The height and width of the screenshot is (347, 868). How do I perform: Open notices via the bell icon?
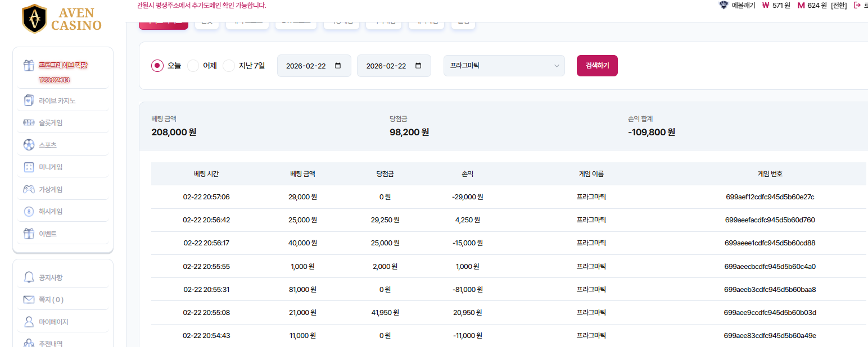click(29, 277)
